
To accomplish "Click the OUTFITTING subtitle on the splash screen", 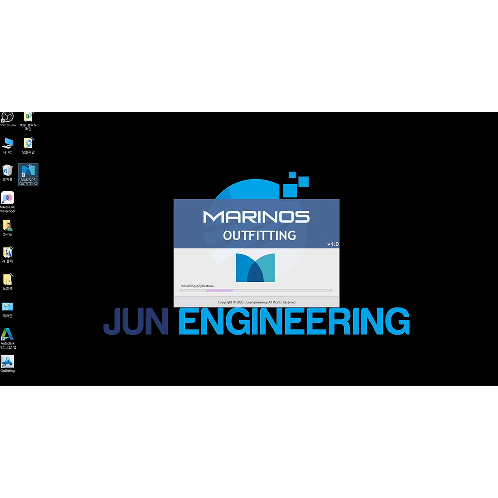I will coord(259,236).
